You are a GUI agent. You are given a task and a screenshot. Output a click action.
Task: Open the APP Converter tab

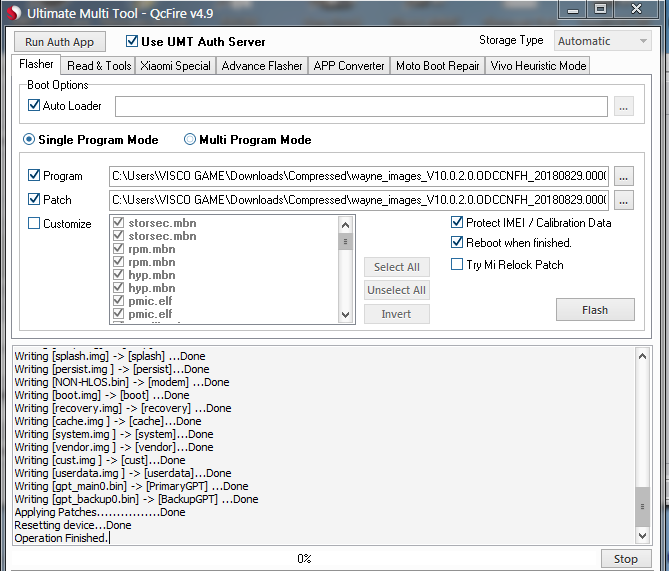(349, 66)
